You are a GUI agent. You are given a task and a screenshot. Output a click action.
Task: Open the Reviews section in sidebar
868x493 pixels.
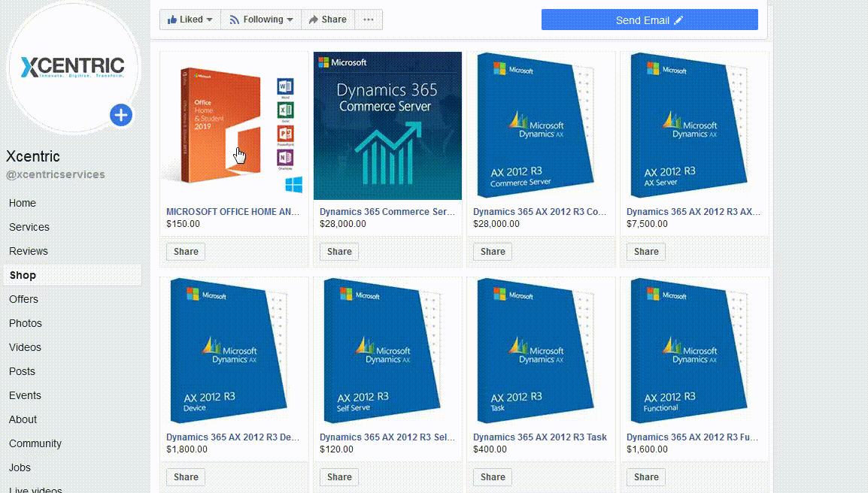(x=29, y=251)
